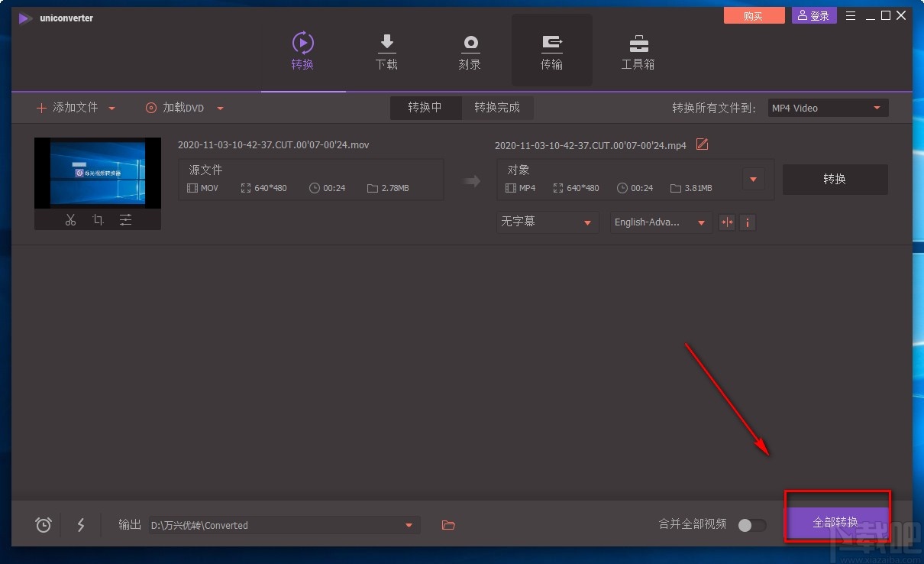
Task: Click the add-trim icon beside subtitle dropdowns
Action: (726, 222)
